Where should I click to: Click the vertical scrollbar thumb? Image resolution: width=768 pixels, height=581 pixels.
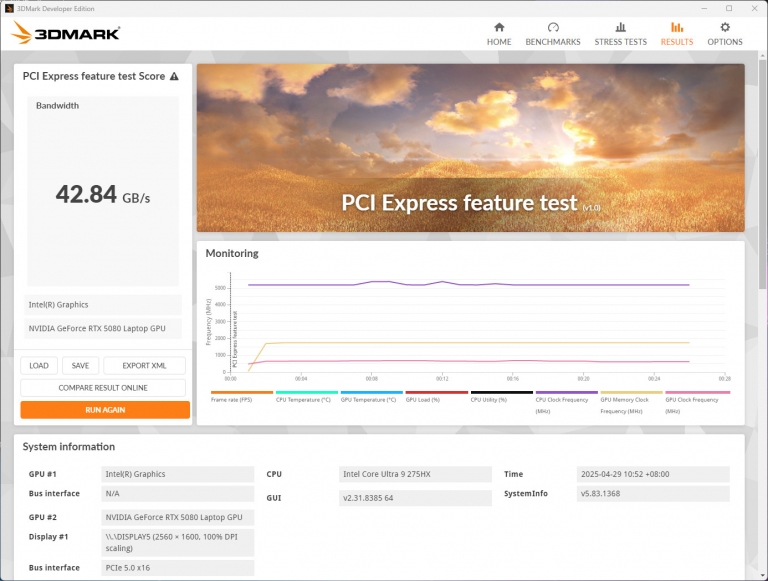pos(762,174)
